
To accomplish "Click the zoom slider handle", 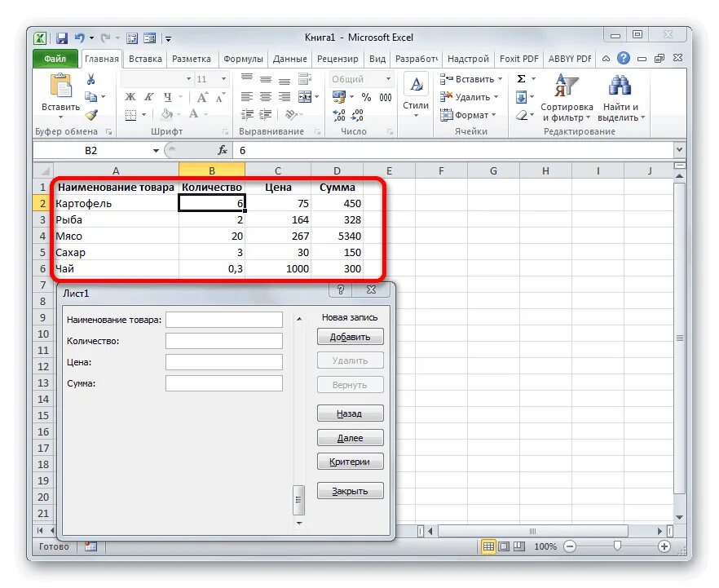I will click(x=617, y=546).
